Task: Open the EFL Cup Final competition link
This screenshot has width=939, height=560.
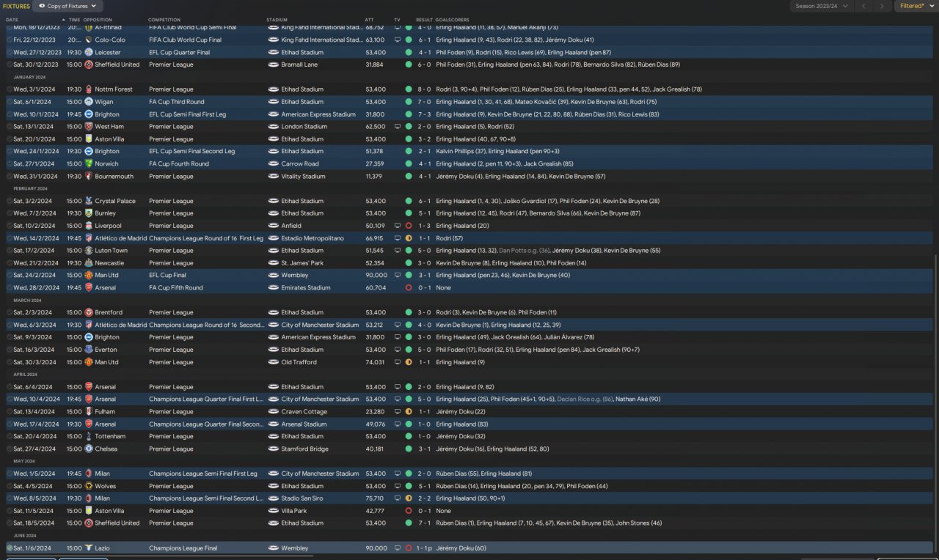Action: 167,276
